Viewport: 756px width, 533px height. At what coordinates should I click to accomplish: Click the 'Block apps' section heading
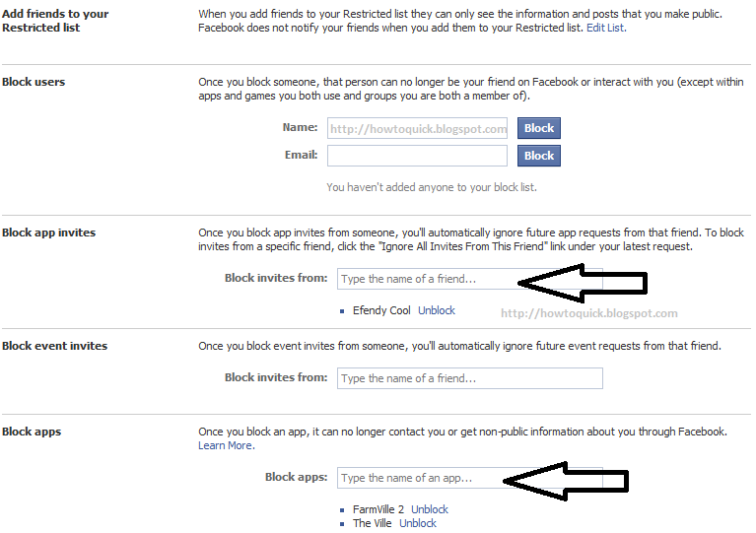32,432
